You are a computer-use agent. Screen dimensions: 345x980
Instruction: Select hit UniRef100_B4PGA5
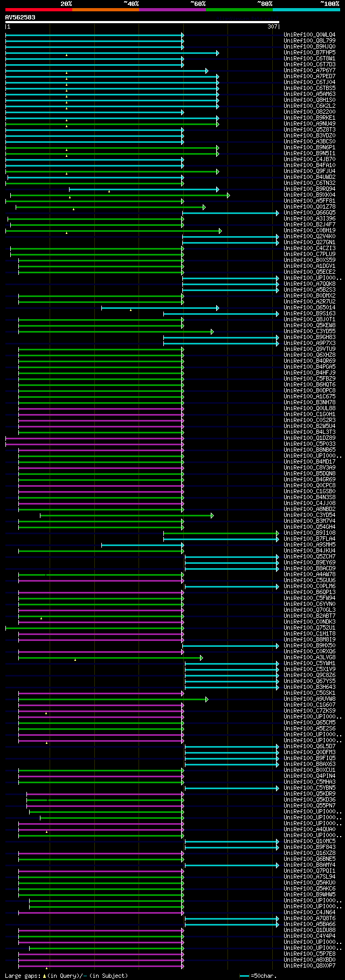[309, 367]
